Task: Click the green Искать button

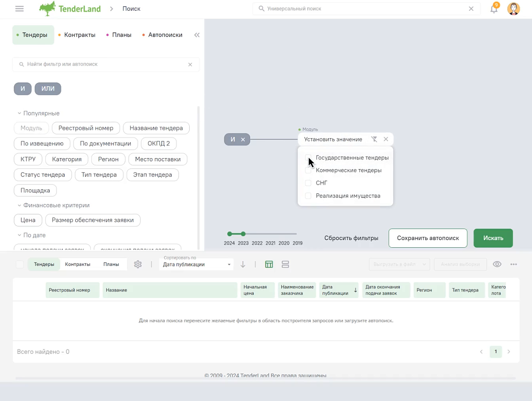Action: coord(493,238)
